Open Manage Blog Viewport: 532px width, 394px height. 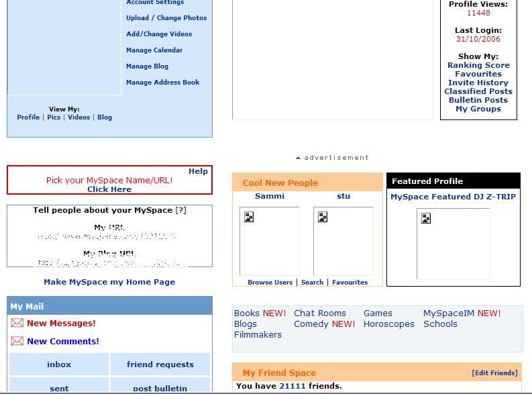tap(147, 66)
